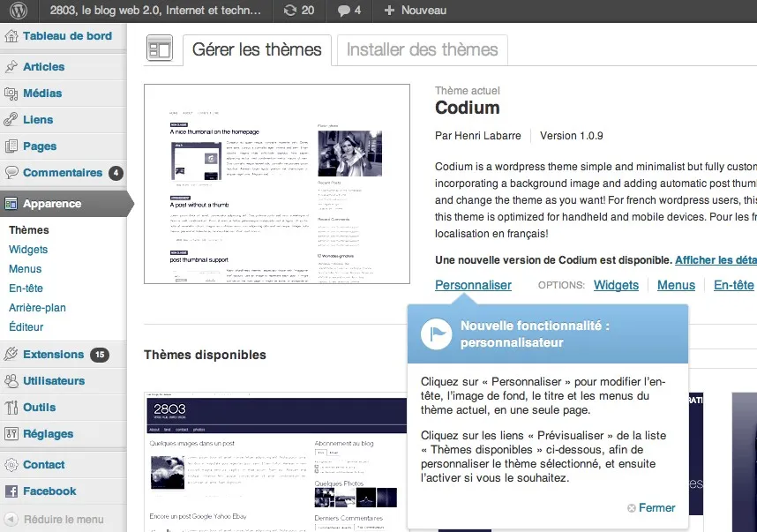The image size is (757, 532).
Task: Go to Tableau de bord
Action: coord(68,36)
